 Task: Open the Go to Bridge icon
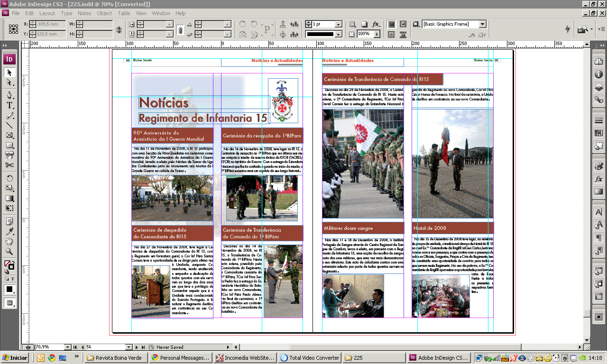tap(582, 29)
